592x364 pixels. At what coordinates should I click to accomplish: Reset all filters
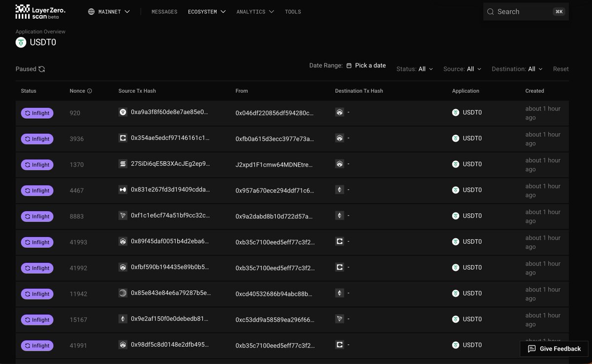click(561, 69)
